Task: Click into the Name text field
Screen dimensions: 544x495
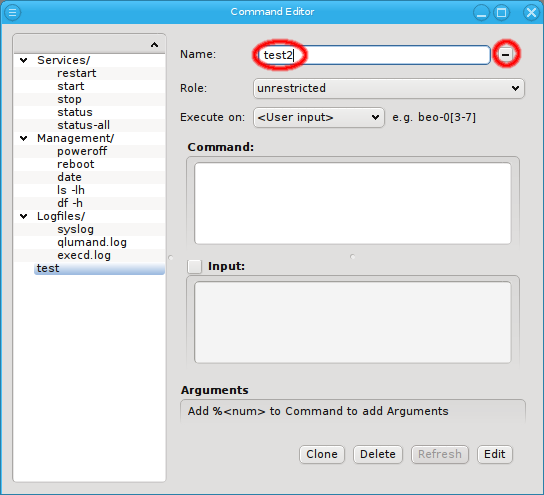Action: point(372,55)
